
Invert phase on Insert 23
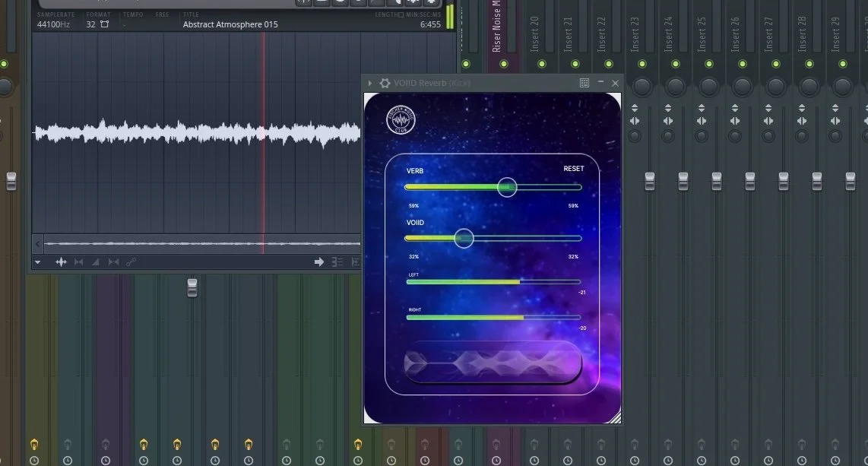pyautogui.click(x=635, y=108)
